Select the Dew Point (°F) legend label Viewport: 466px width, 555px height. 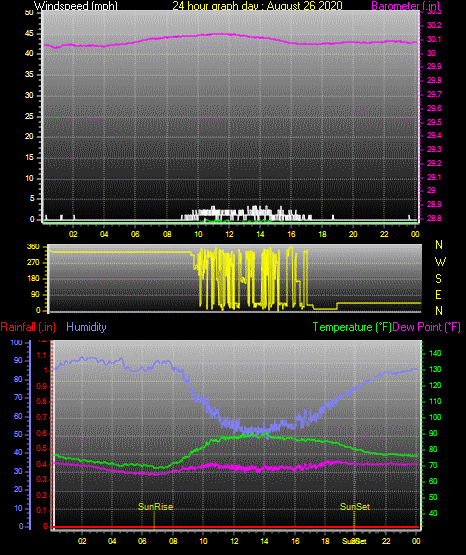[427, 327]
